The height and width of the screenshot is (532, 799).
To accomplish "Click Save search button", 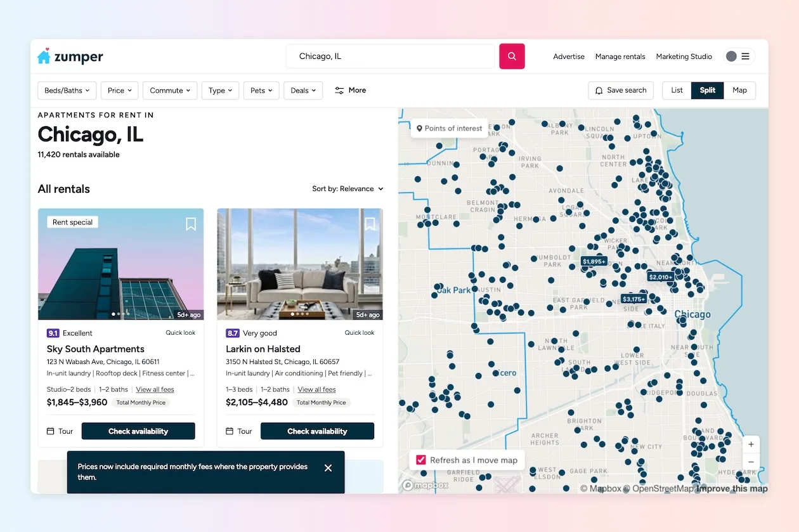I will point(621,90).
